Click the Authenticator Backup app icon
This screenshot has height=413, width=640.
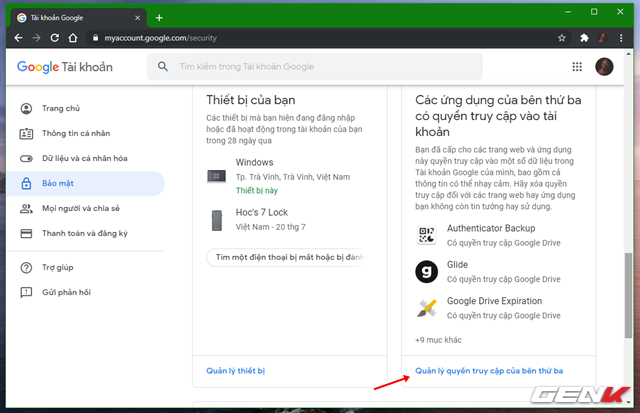(x=427, y=235)
